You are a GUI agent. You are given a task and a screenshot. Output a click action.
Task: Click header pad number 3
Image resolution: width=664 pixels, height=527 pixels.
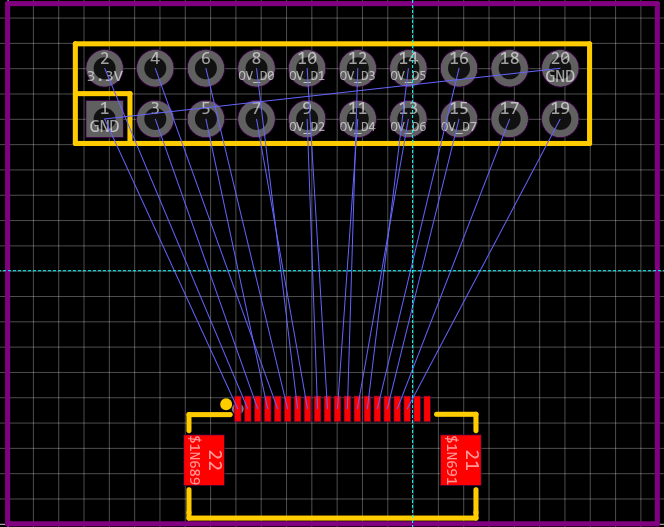pos(155,119)
